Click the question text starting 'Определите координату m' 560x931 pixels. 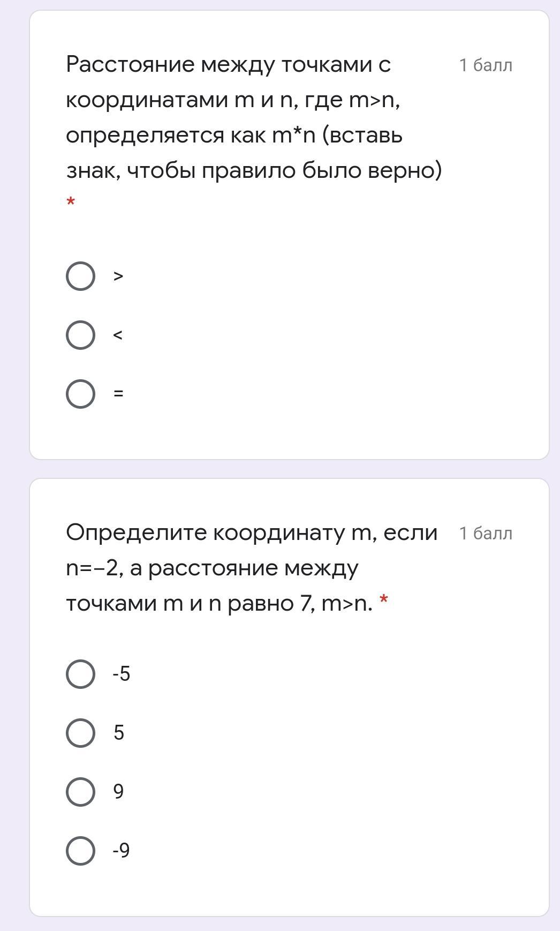tap(252, 568)
